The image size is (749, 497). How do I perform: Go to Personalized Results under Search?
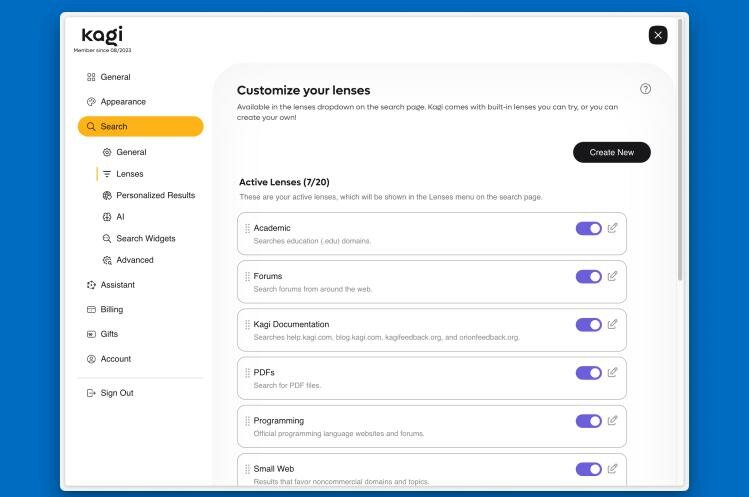(x=155, y=195)
